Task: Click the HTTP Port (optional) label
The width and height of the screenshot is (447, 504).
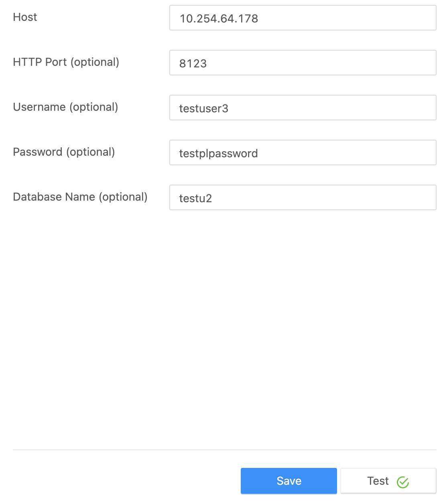Action: 66,62
